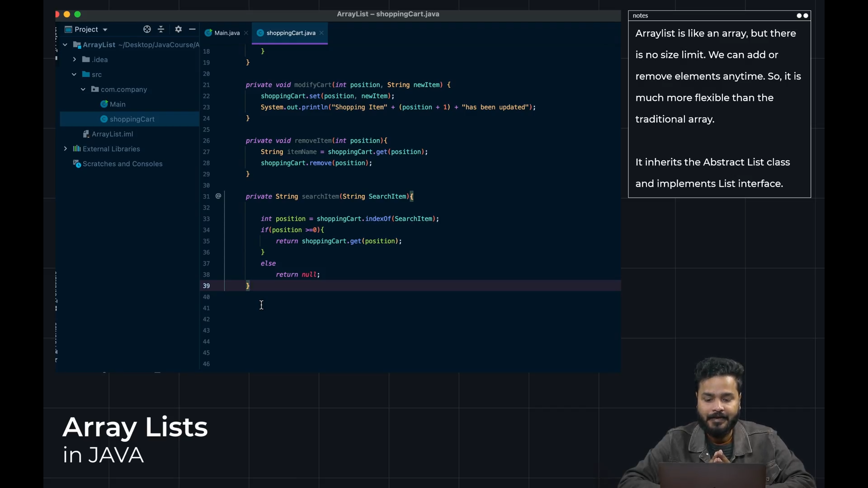Click the @ gutter icon on line 31
Image resolution: width=868 pixels, height=488 pixels.
tap(218, 196)
